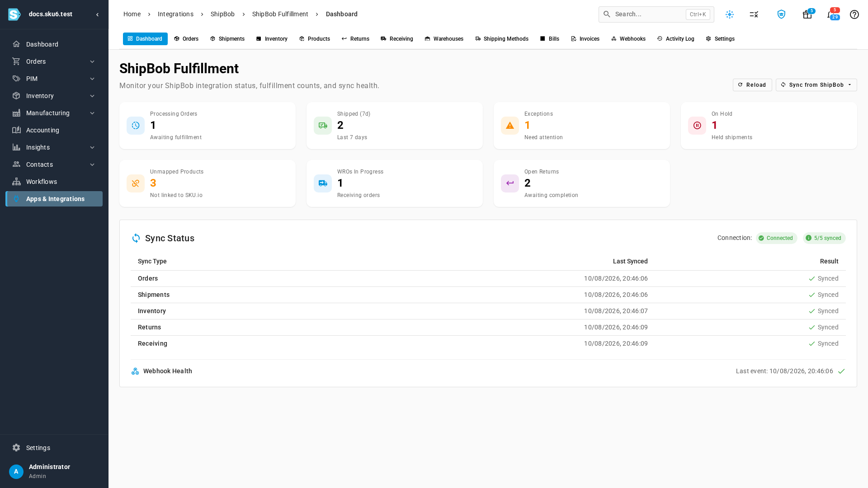Open Workflows in the sidebar
868x488 pixels.
coord(54,182)
